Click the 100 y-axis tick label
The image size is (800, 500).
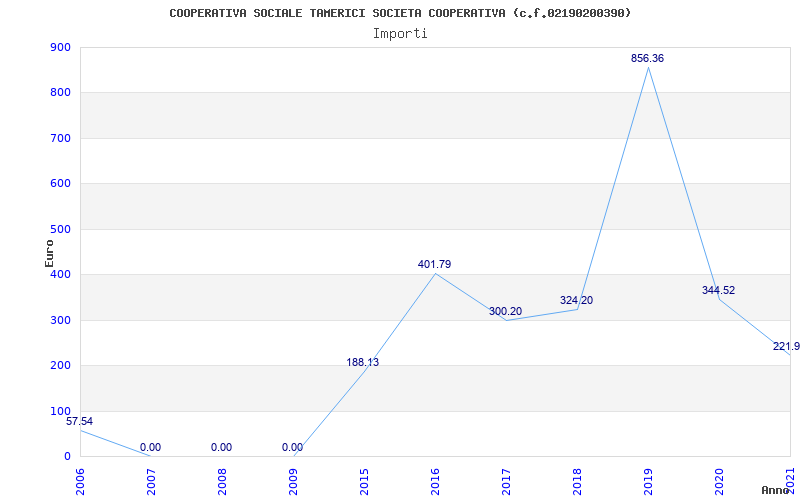pos(61,411)
